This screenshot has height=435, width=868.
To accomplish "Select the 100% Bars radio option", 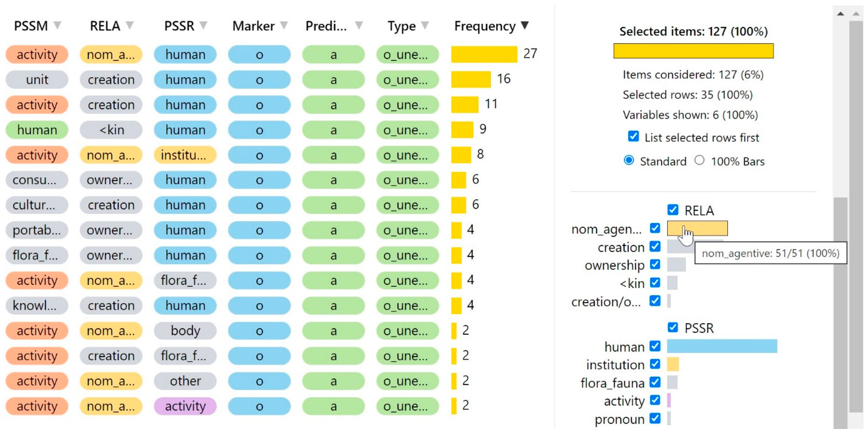I will click(700, 160).
